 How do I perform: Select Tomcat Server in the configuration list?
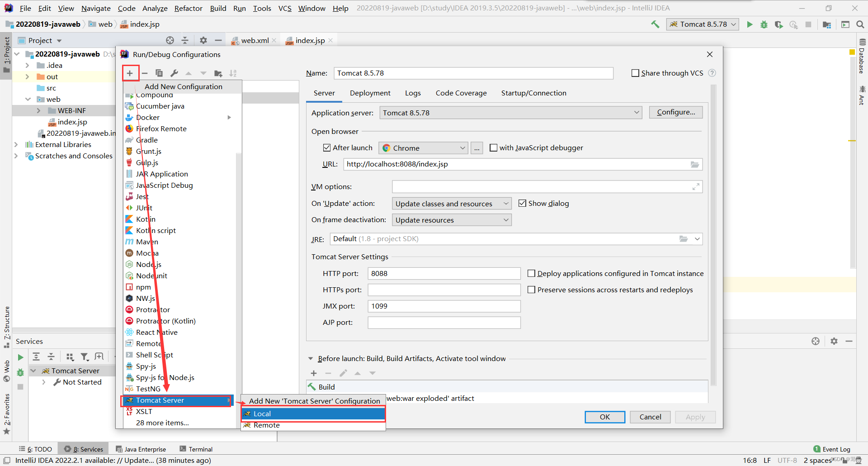177,400
